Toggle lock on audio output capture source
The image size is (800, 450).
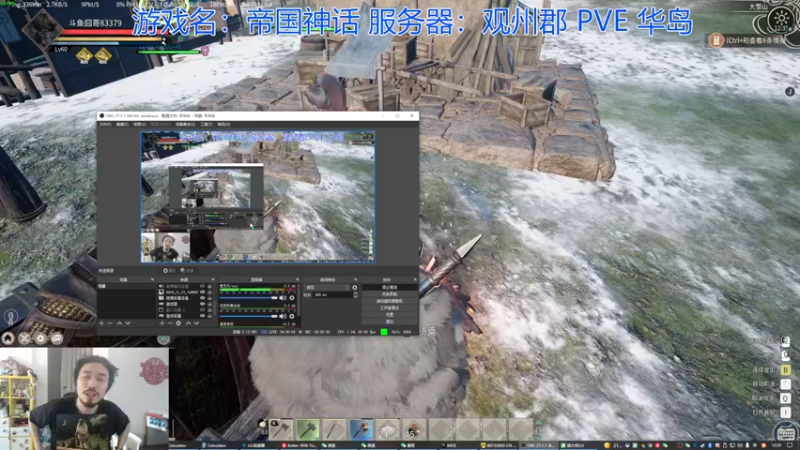pos(209,286)
